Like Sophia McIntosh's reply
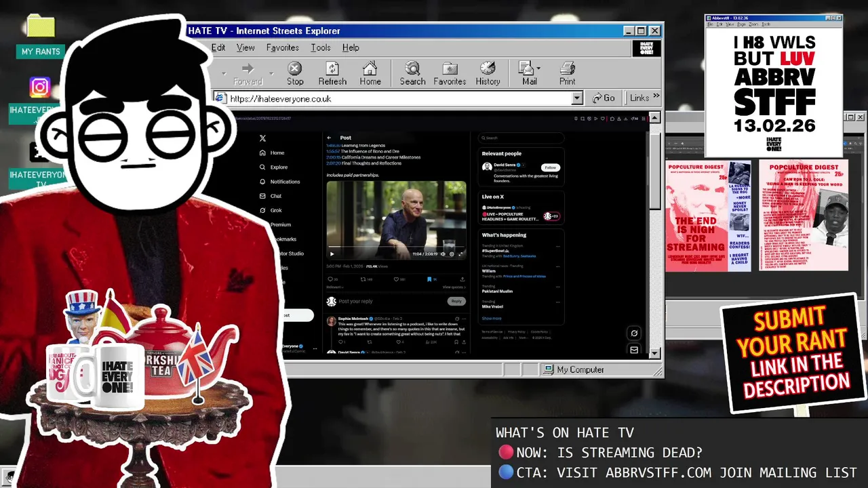This screenshot has width=868, height=488. (x=398, y=342)
